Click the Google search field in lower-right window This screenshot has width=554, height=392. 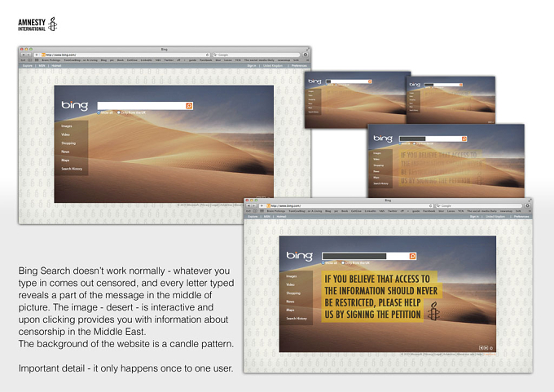tap(479, 205)
